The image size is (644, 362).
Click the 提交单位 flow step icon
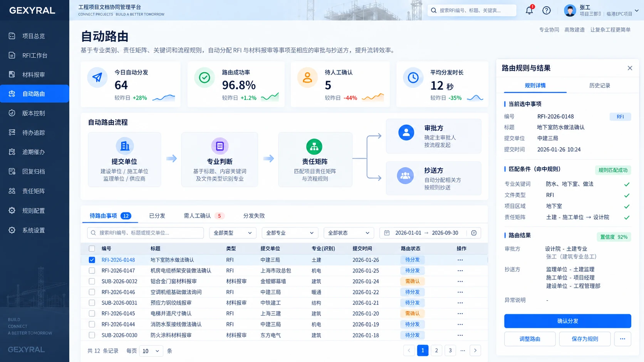coord(124,146)
